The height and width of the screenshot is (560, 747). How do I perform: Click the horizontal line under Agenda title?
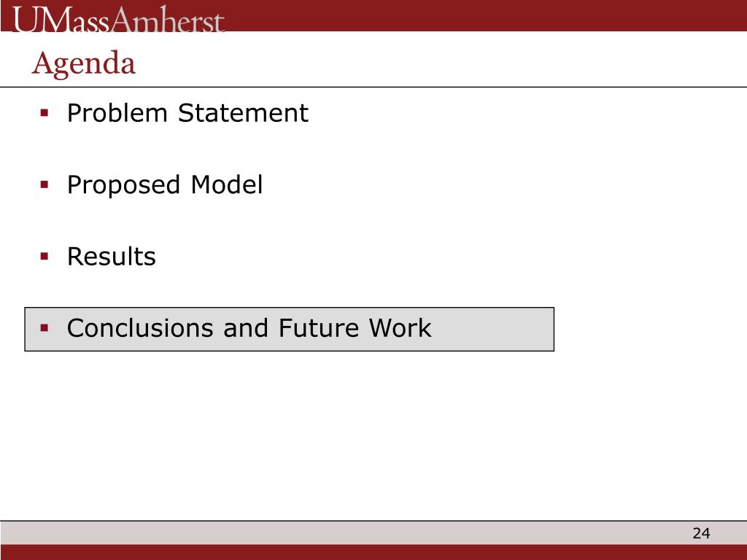[x=373, y=87]
